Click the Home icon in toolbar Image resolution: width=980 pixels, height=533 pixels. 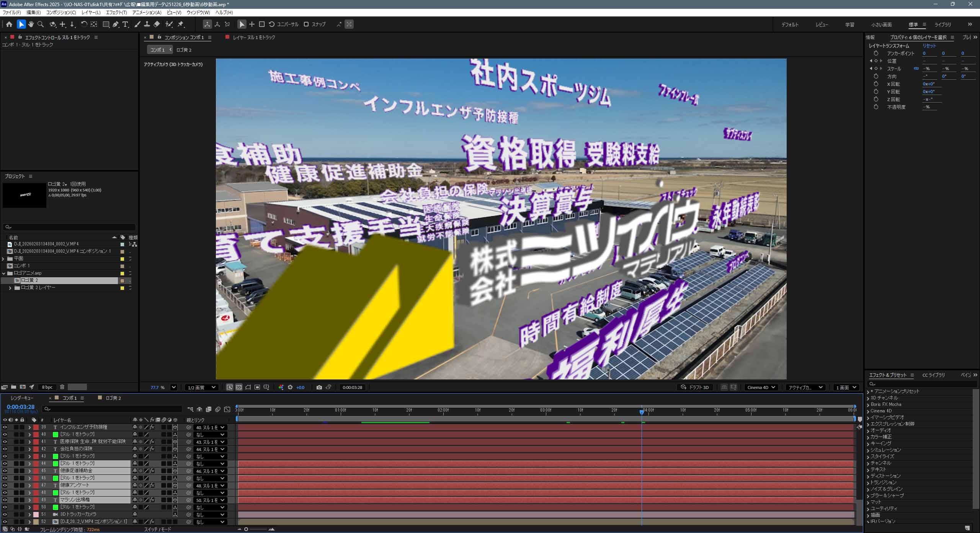tap(9, 24)
